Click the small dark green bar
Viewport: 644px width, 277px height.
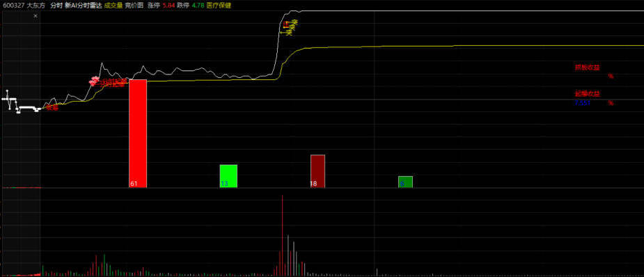(405, 182)
